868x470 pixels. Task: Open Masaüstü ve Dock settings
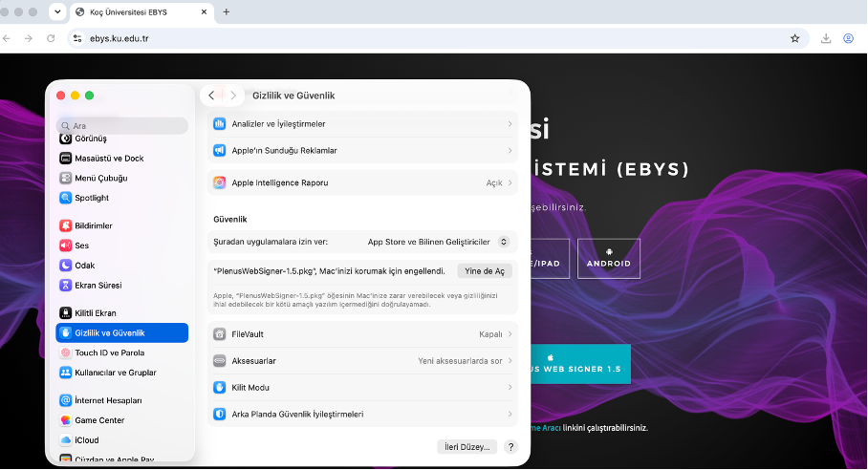tap(121, 159)
